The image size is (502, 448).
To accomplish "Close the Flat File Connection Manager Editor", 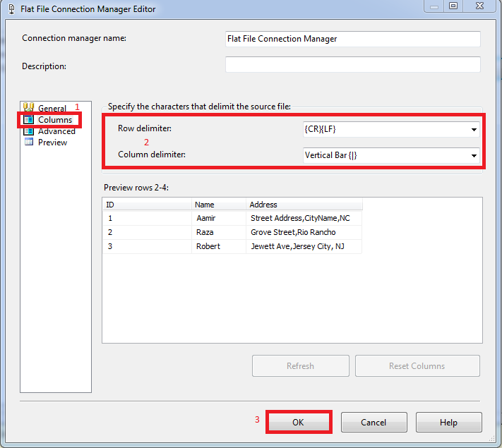I will (479, 6).
